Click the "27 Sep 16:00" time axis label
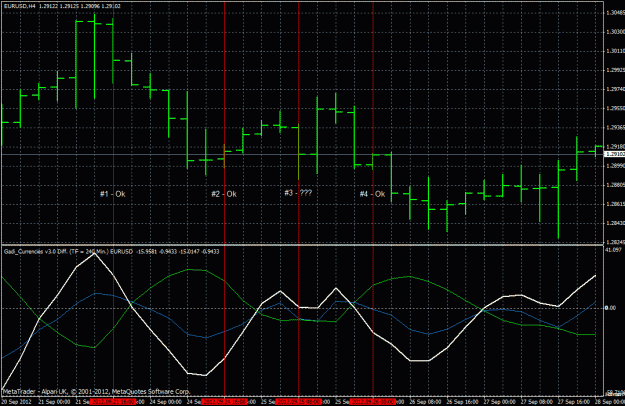Viewport: 625px width, 406px height. coord(574,402)
